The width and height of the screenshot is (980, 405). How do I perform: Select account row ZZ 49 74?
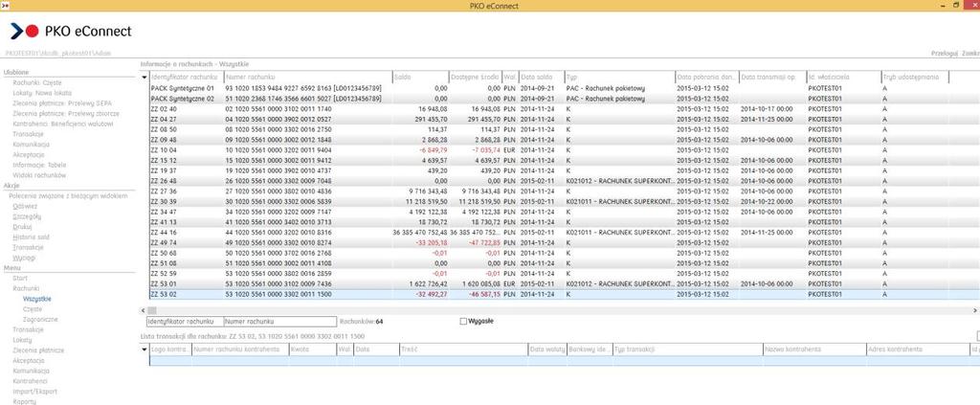point(564,242)
